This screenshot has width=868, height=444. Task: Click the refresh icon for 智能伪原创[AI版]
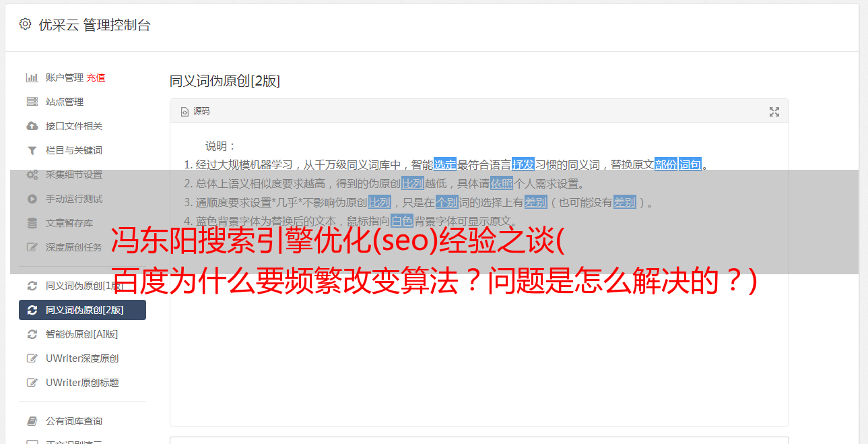tap(32, 334)
